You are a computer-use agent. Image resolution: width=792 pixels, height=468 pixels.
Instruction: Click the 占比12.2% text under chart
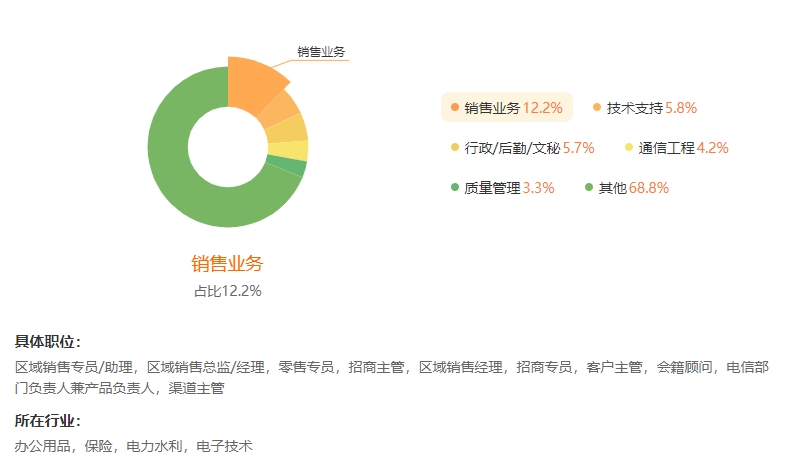point(227,291)
